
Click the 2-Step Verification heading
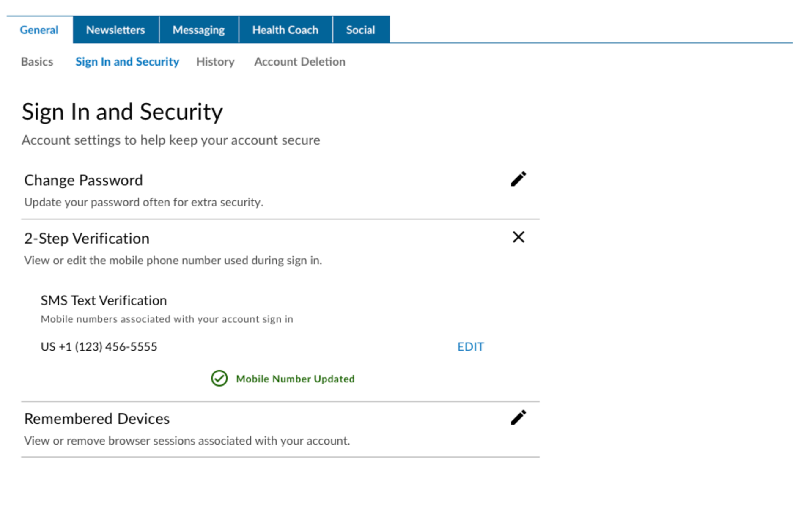87,239
